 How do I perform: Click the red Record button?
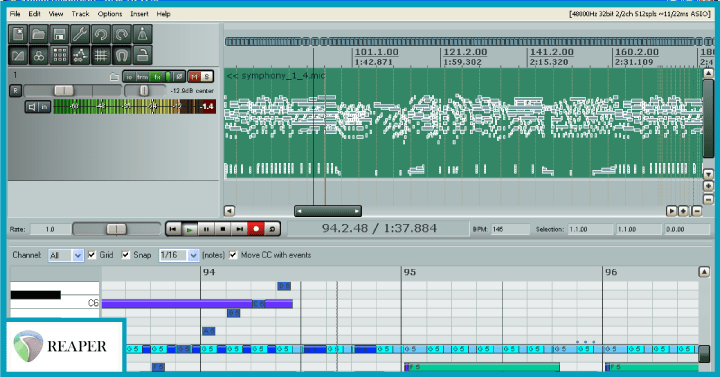click(x=256, y=229)
